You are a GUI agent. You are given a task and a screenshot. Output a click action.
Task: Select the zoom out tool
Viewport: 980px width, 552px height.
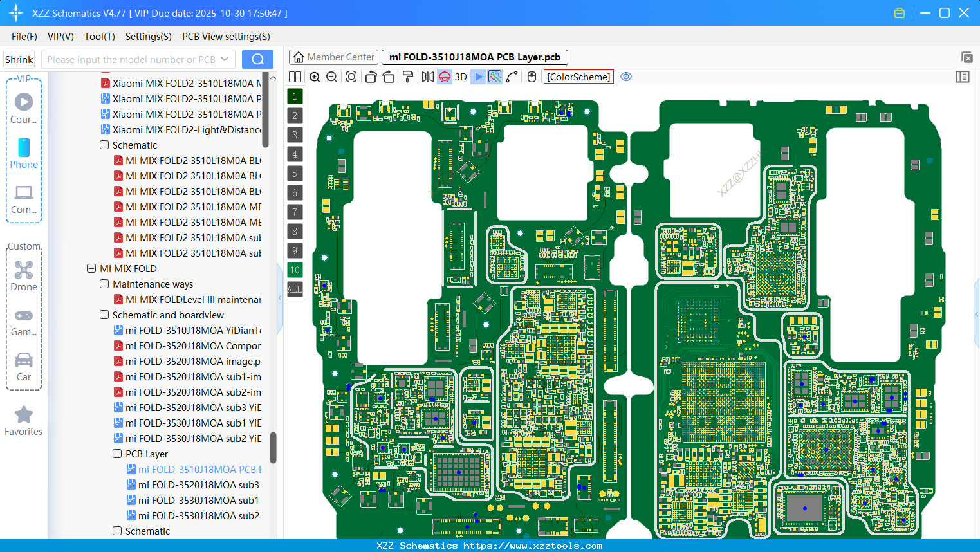pyautogui.click(x=331, y=77)
